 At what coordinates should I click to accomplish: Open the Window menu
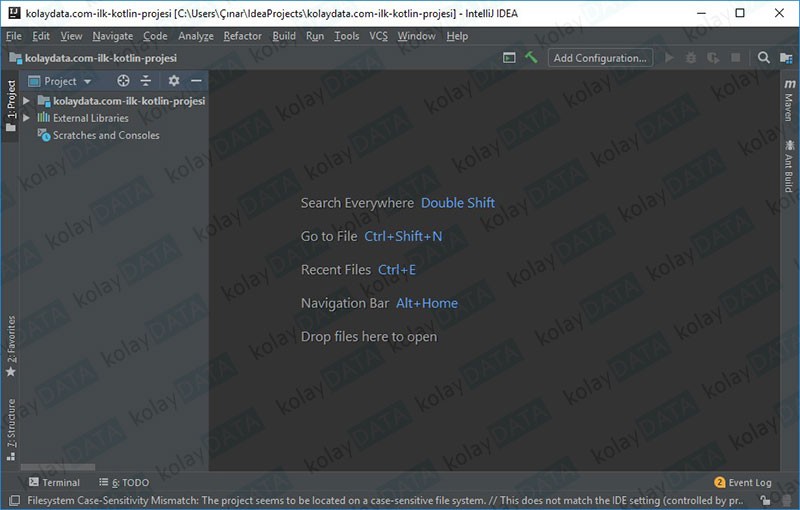coord(416,36)
